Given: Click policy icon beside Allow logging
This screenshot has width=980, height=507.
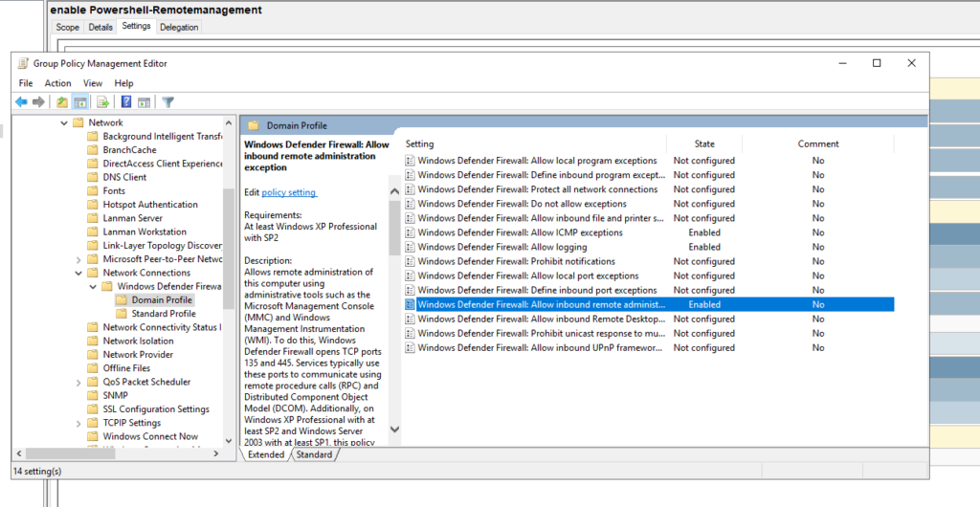Looking at the screenshot, I should coord(410,247).
